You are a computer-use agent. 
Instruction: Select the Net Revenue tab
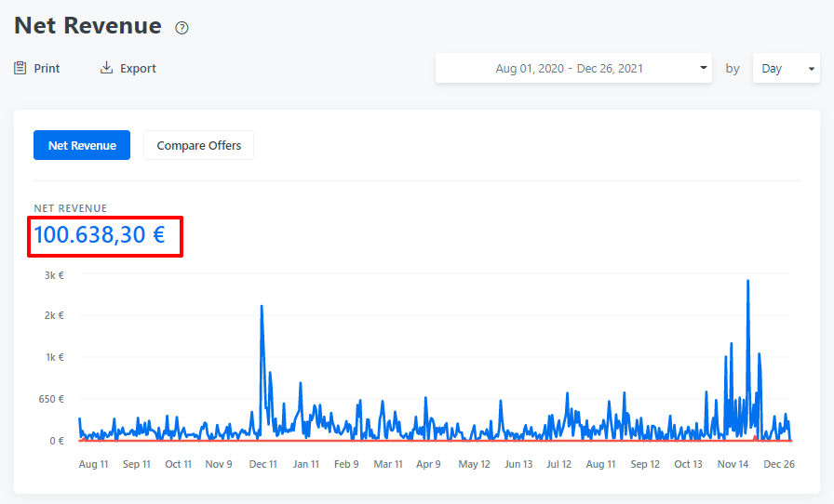[x=82, y=145]
